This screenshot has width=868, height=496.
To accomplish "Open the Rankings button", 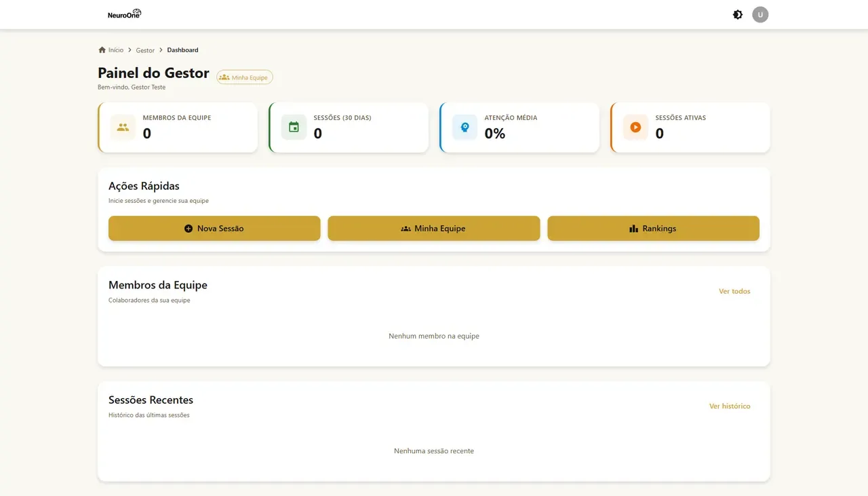I will click(x=654, y=229).
